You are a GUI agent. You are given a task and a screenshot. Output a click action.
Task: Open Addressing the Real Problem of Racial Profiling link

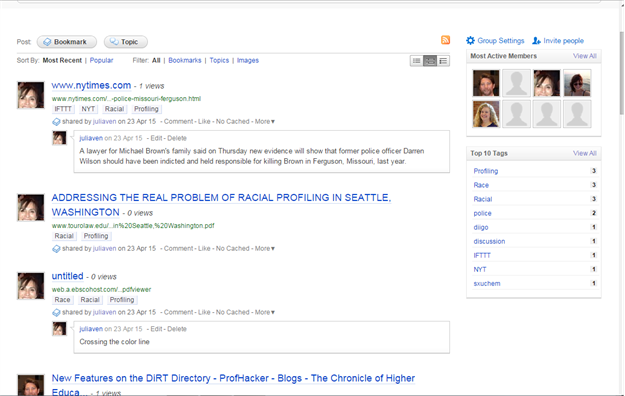coord(221,205)
